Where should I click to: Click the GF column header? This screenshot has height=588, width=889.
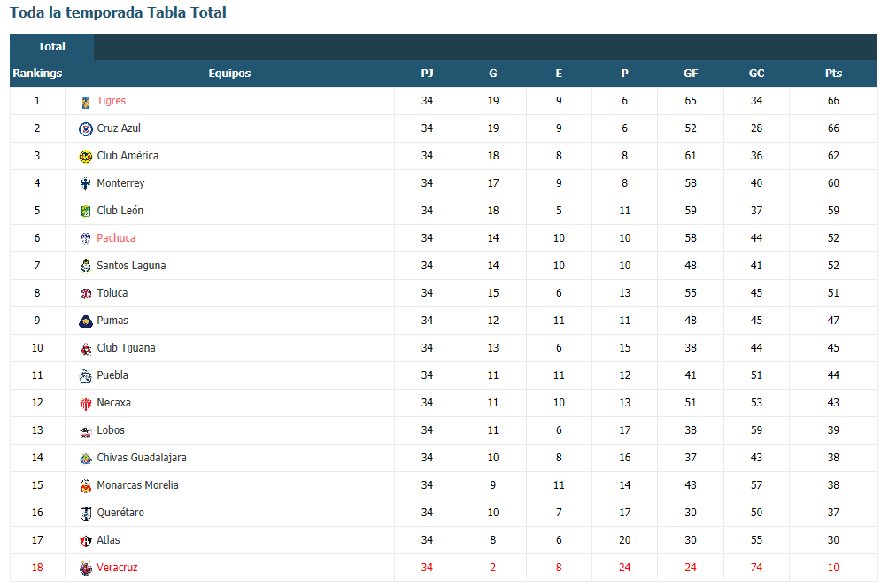[691, 73]
